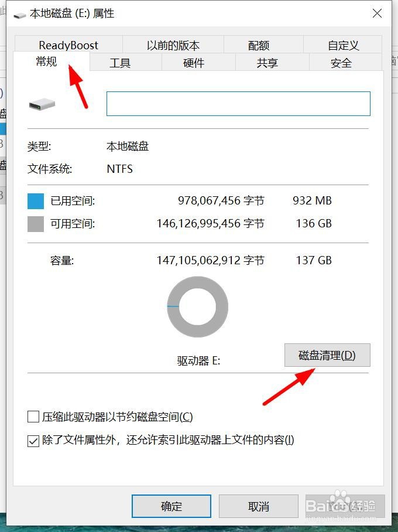Open the 自定义 tab
398x532 pixels.
pyautogui.click(x=343, y=45)
